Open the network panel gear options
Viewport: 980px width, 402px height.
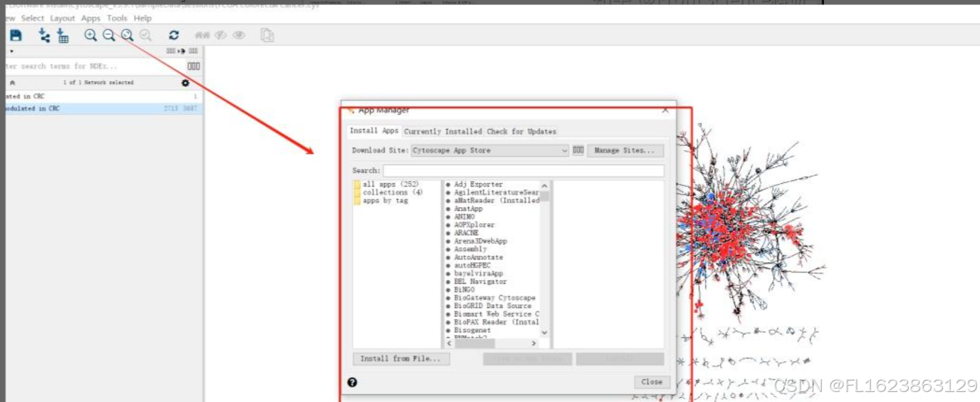(186, 83)
